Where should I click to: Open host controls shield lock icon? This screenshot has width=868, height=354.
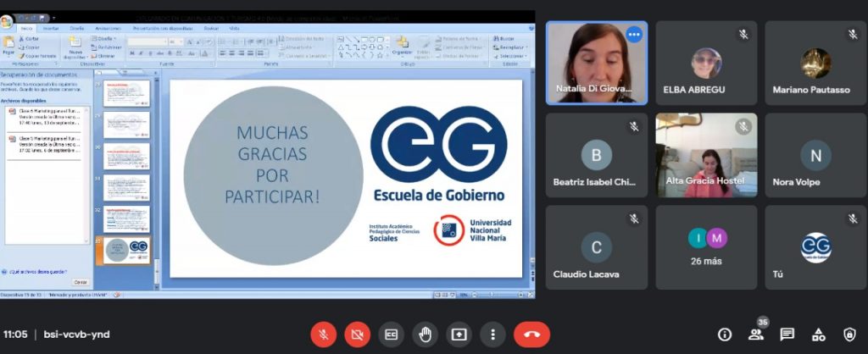tap(849, 334)
